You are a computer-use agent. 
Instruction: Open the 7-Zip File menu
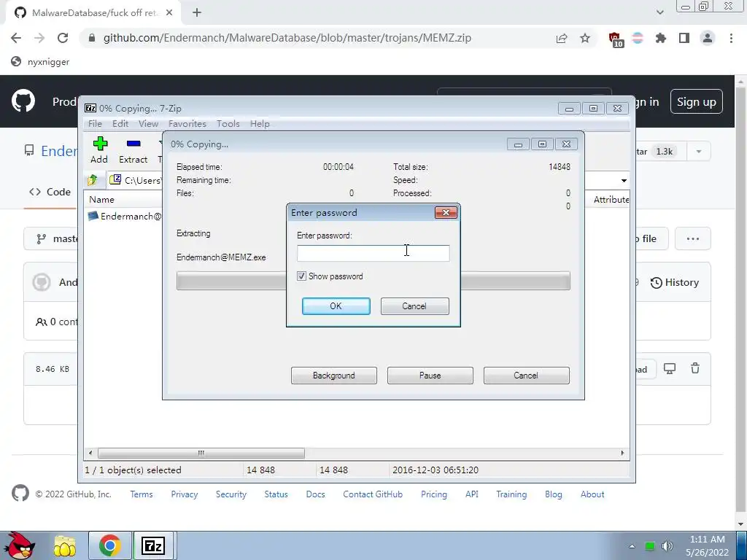[95, 123]
